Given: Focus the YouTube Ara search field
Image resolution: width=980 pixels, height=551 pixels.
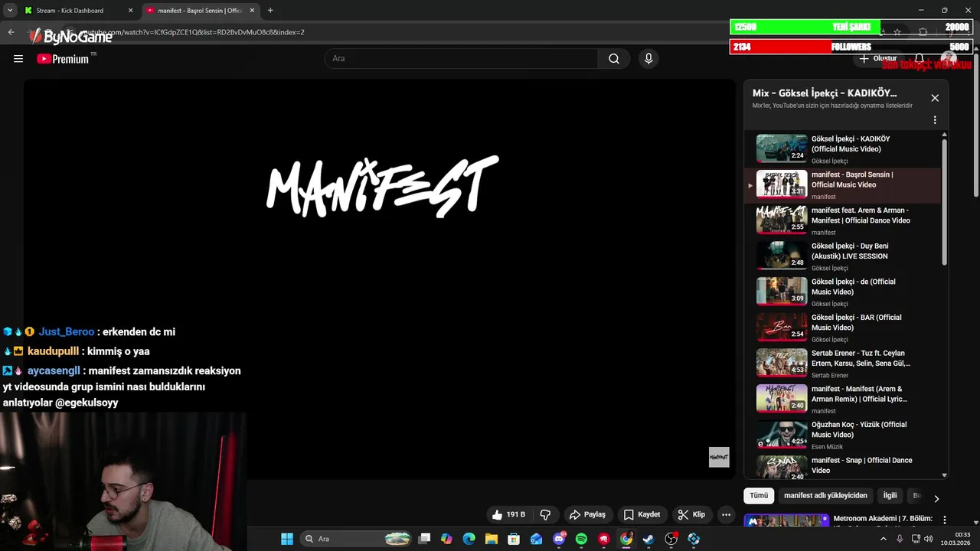Looking at the screenshot, I should [x=462, y=59].
